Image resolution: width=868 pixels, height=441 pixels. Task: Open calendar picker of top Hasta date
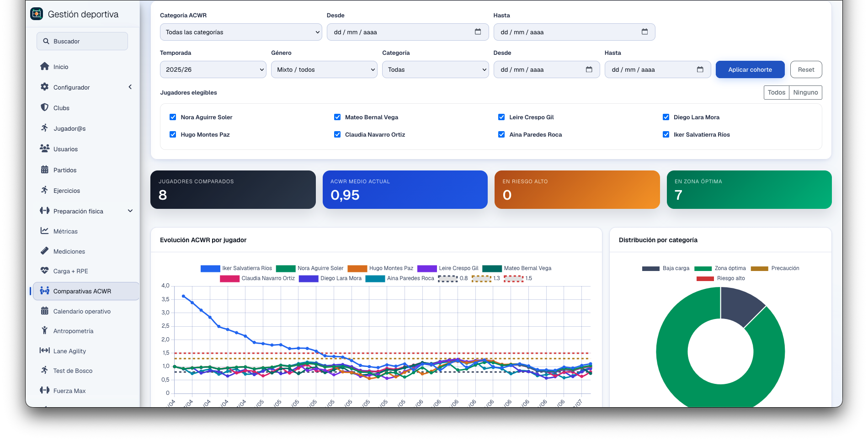click(644, 32)
